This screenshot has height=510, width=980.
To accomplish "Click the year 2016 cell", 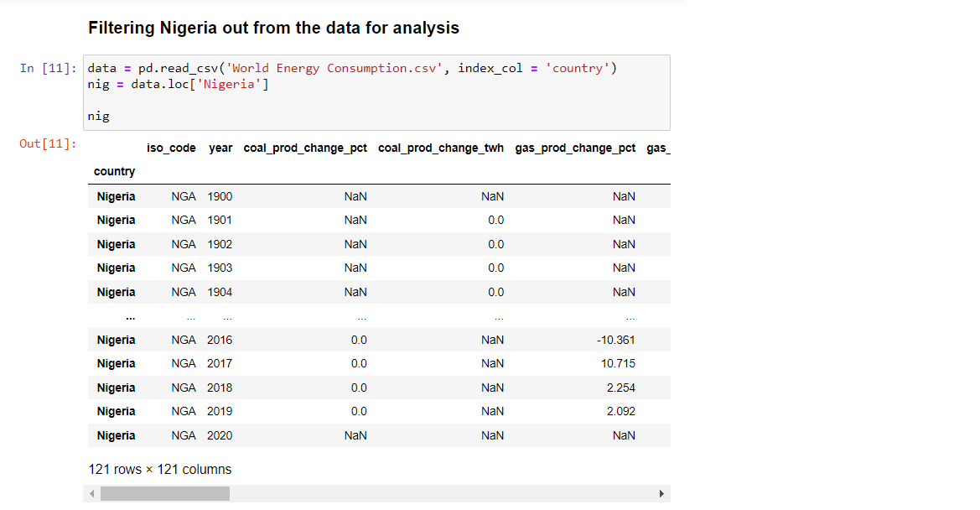I will 220,340.
